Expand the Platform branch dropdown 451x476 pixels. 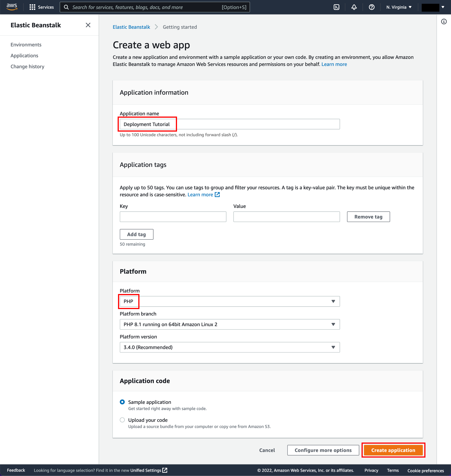pos(230,324)
